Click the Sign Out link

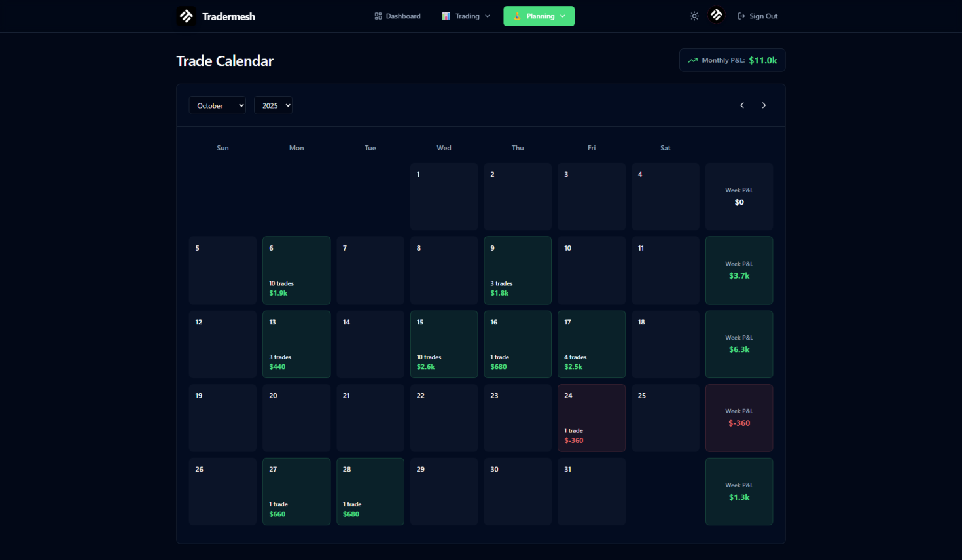click(x=758, y=16)
